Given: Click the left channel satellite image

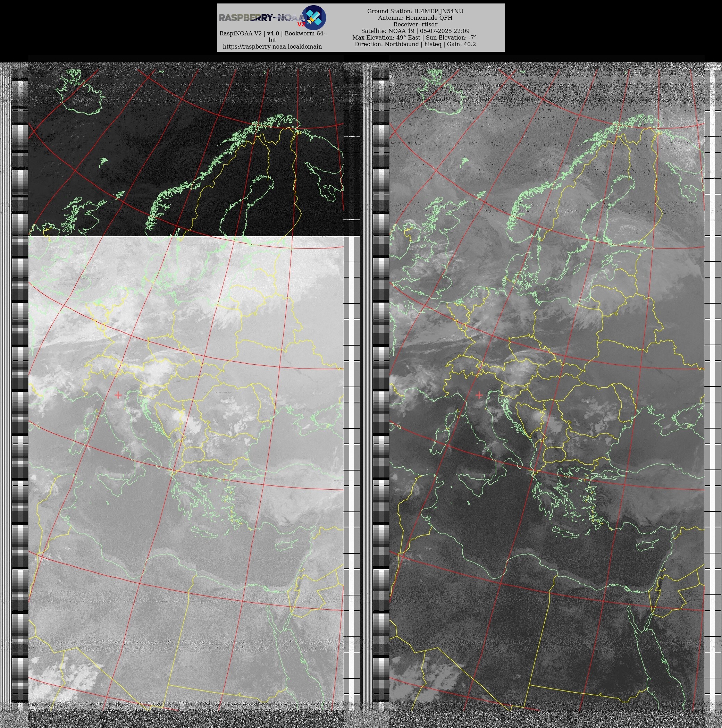Looking at the screenshot, I should (x=186, y=386).
